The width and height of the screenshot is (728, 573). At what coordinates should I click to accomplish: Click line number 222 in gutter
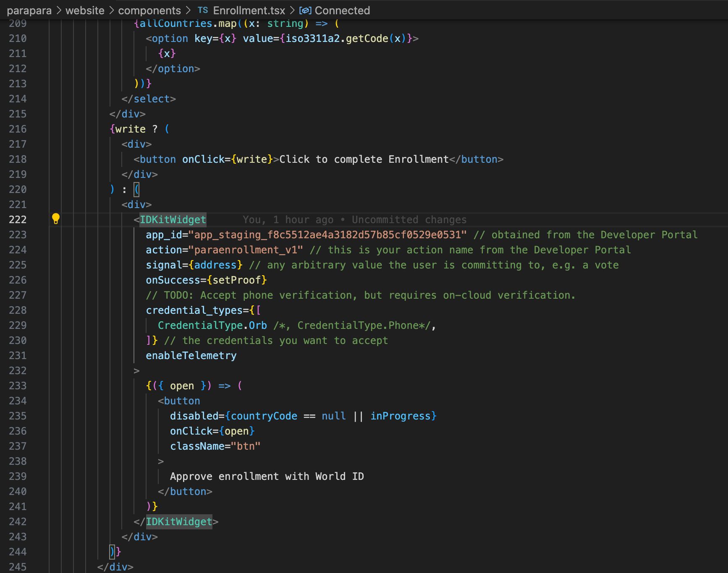point(18,219)
